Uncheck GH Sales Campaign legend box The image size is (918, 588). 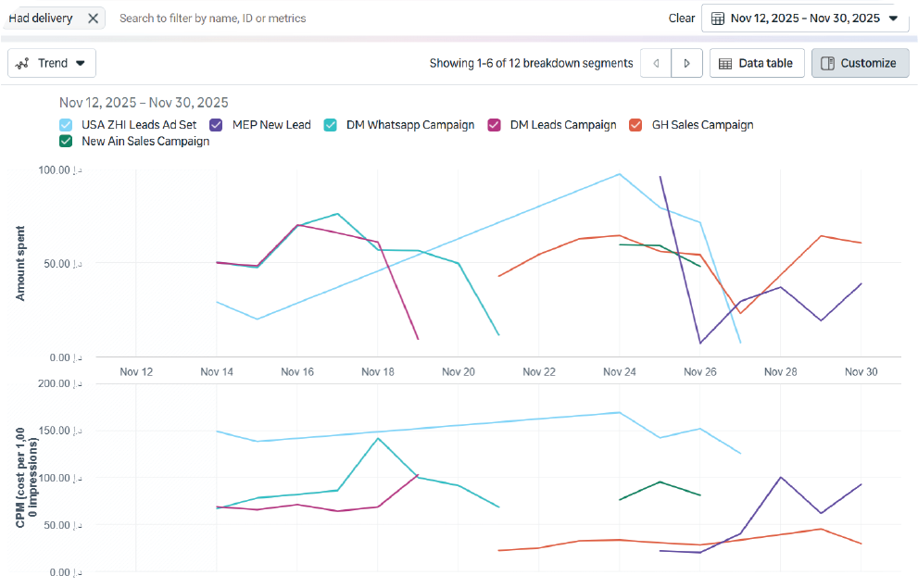pos(635,125)
